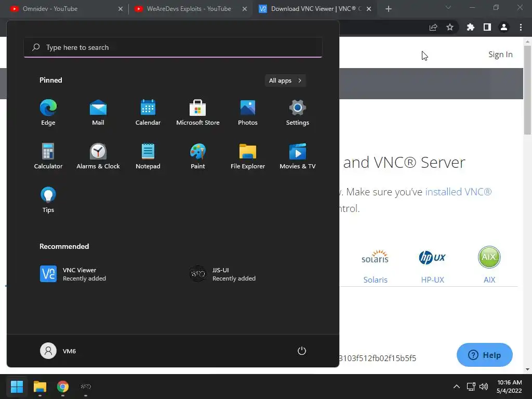
Task: Bookmark this page with star icon
Action: click(450, 27)
